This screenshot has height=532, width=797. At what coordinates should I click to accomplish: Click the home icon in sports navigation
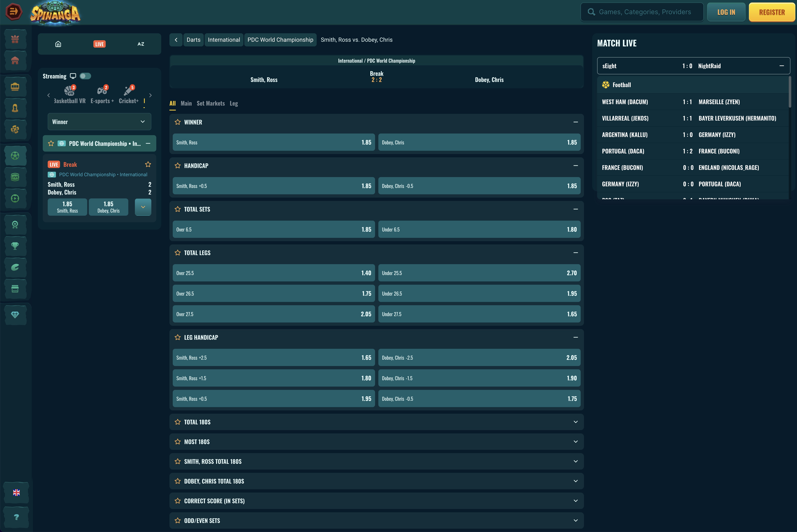click(58, 44)
